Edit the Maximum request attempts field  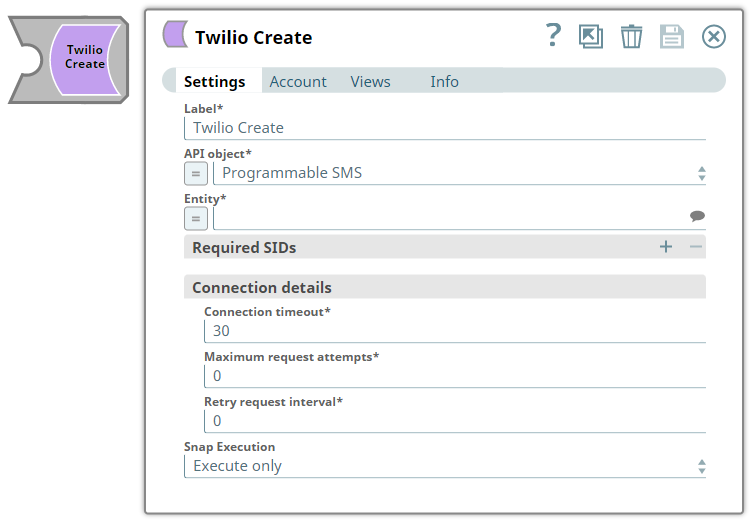click(x=455, y=376)
